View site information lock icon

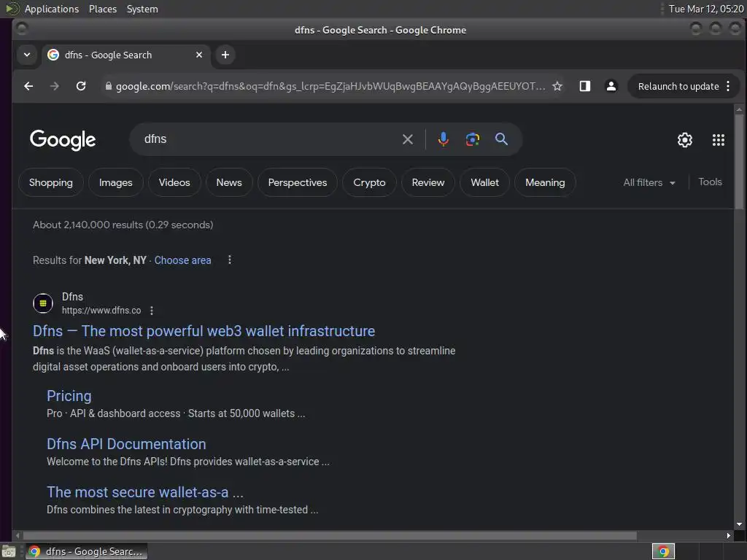pos(109,86)
